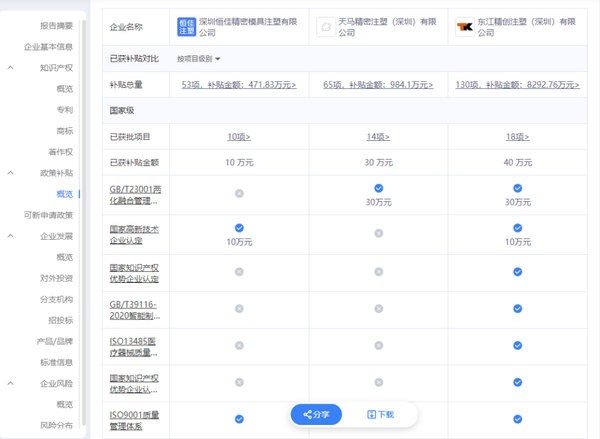Click the blue check for 恒佳 in ISO9001 row

pyautogui.click(x=239, y=419)
